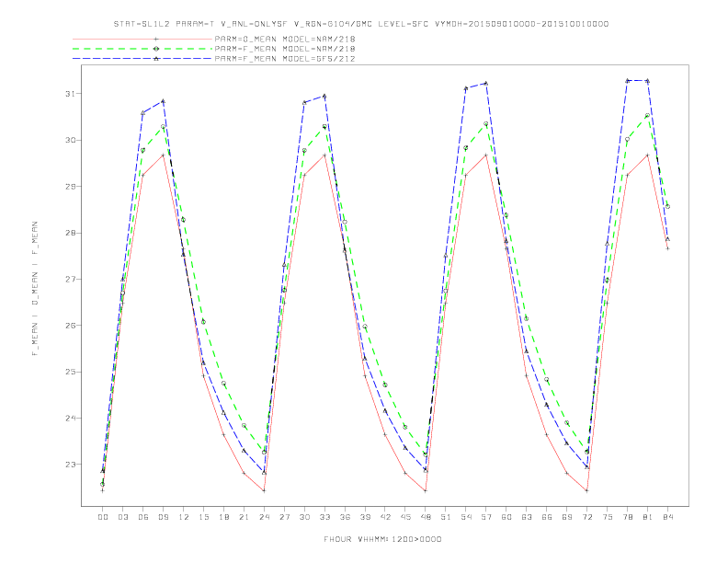The height and width of the screenshot is (563, 728).
Task: Click x-axis tick label 39
Action: 365,517
